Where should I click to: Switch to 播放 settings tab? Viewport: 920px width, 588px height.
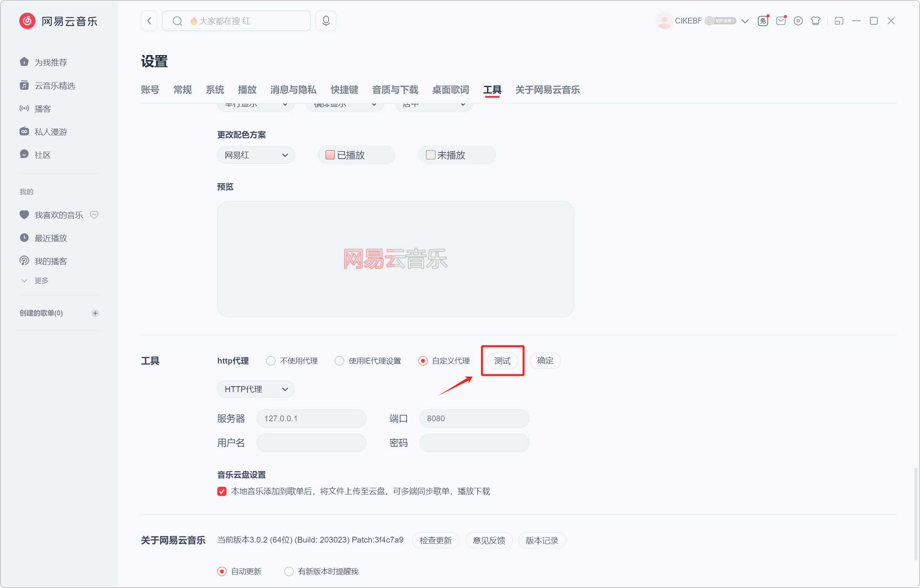(x=247, y=90)
